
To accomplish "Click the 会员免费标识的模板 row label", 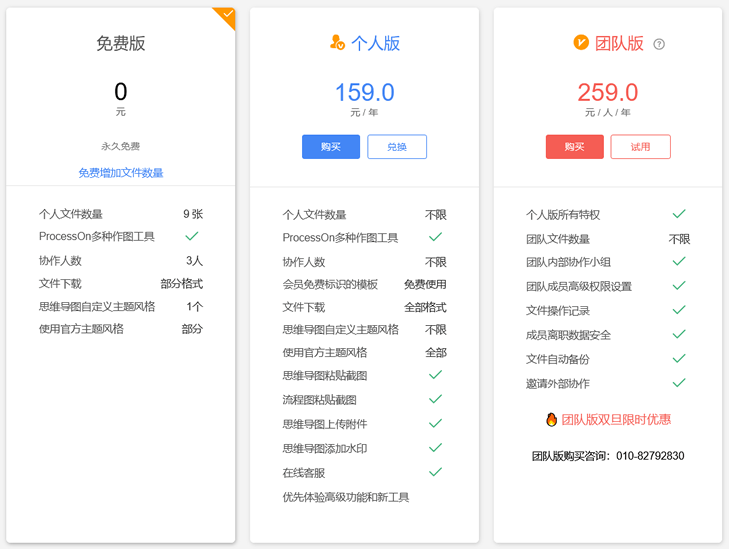I will (330, 284).
